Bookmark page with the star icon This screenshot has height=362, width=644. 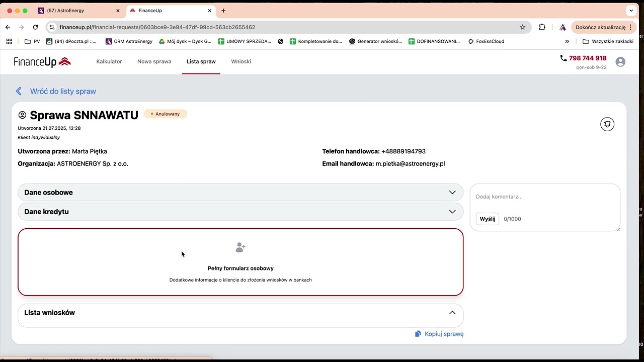523,27
